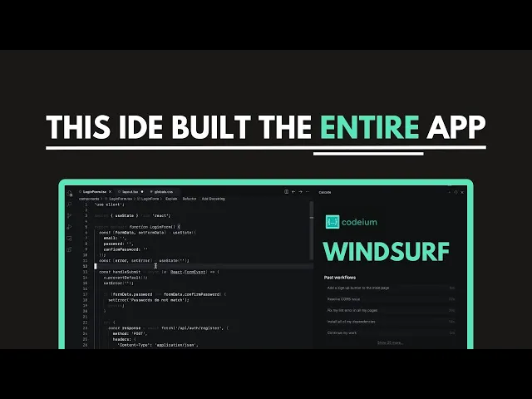Click line number 12 in the gutter
532x399 pixels.
point(85,266)
